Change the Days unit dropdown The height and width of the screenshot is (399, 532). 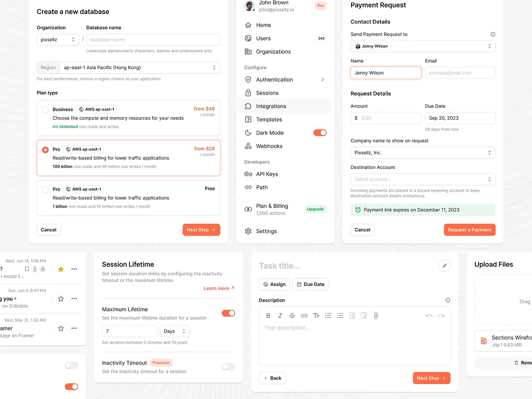[175, 331]
